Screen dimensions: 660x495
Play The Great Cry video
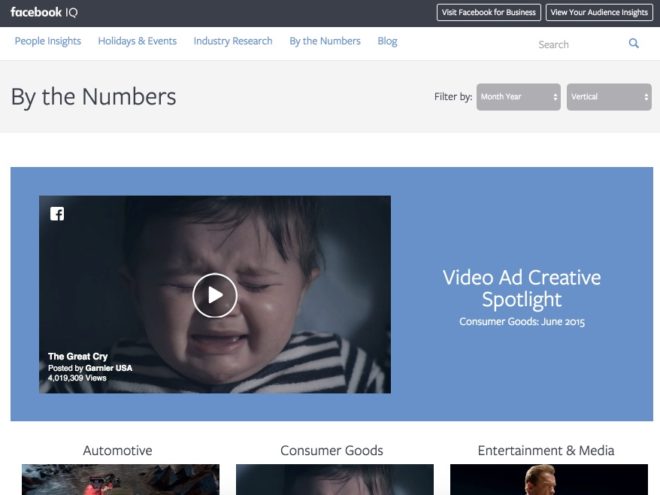[215, 295]
